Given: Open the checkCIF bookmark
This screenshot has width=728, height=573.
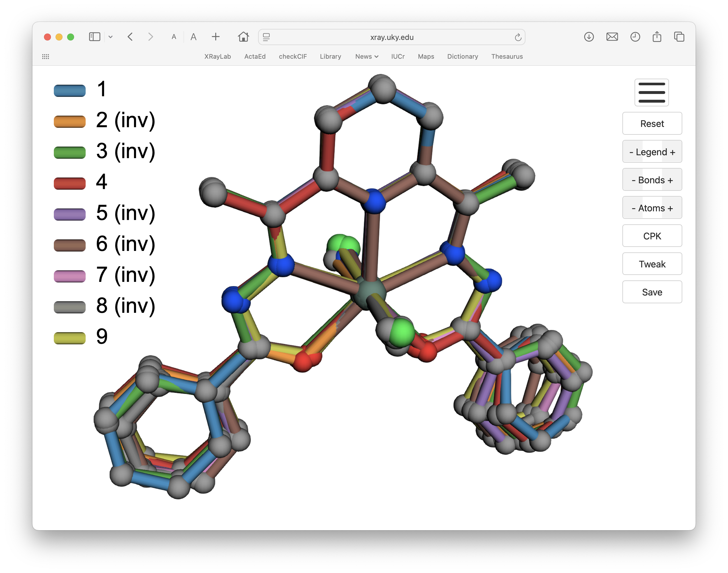Looking at the screenshot, I should click(293, 56).
